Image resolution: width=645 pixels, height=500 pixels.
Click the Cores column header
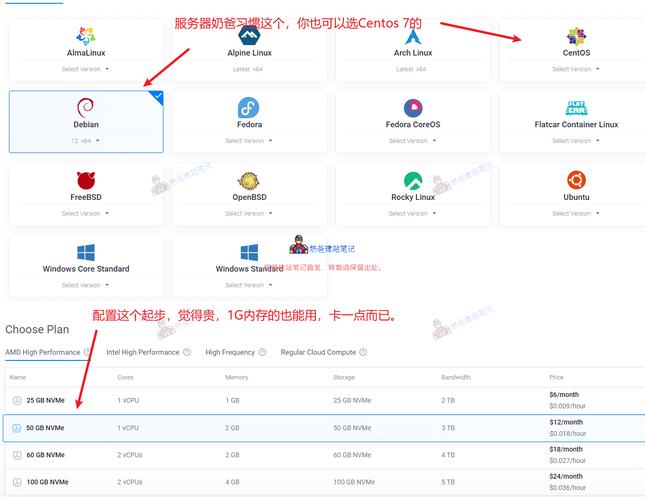tap(125, 377)
